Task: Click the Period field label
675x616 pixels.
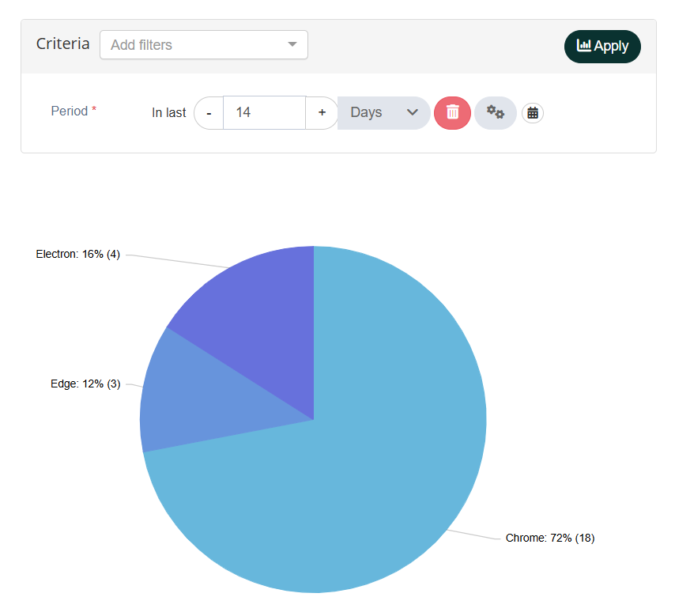Action: (70, 111)
